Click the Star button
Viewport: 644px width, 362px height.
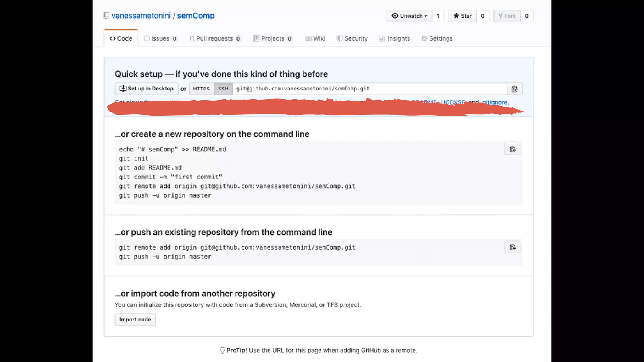click(x=463, y=16)
